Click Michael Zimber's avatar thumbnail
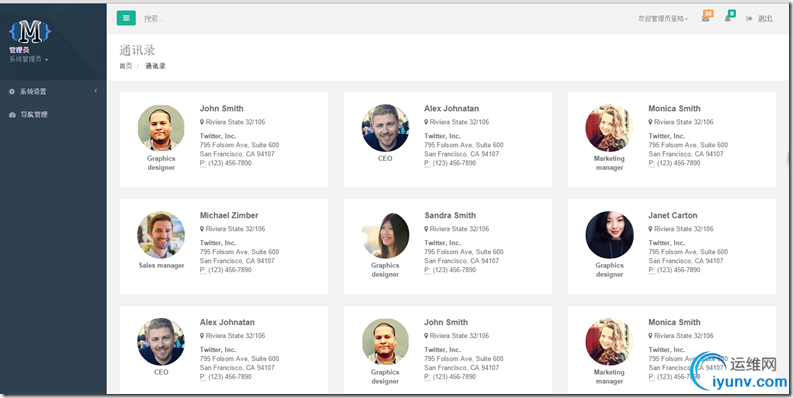The width and height of the screenshot is (793, 398). click(x=161, y=235)
